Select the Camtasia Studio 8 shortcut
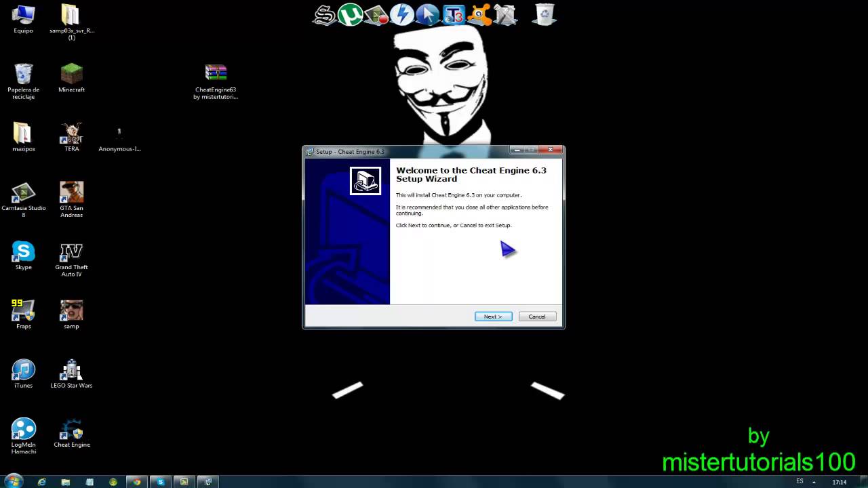This screenshot has width=868, height=488. coord(23,200)
